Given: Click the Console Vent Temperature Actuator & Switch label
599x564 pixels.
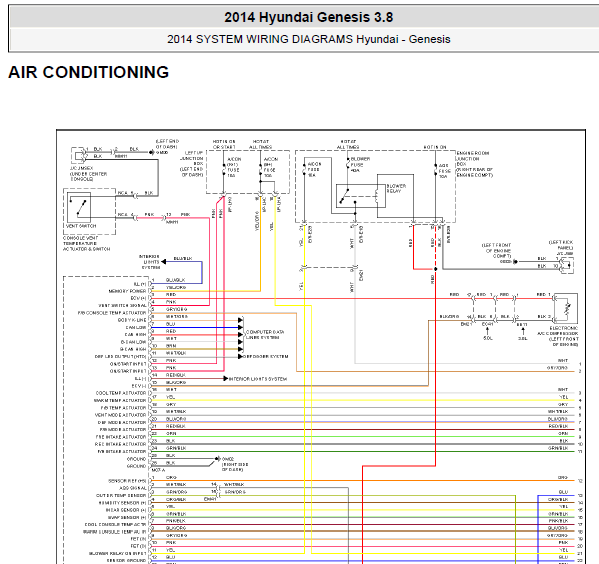Looking at the screenshot, I should pyautogui.click(x=86, y=243).
